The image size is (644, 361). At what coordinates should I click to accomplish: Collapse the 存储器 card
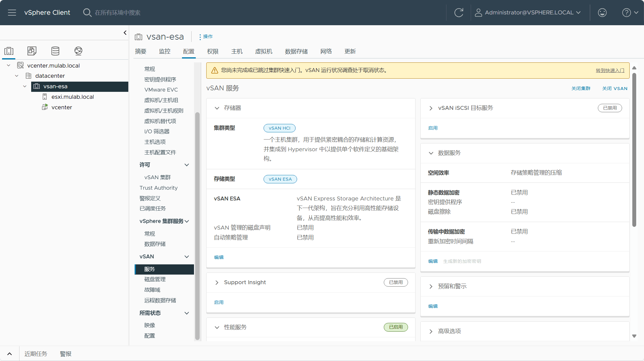pyautogui.click(x=217, y=108)
